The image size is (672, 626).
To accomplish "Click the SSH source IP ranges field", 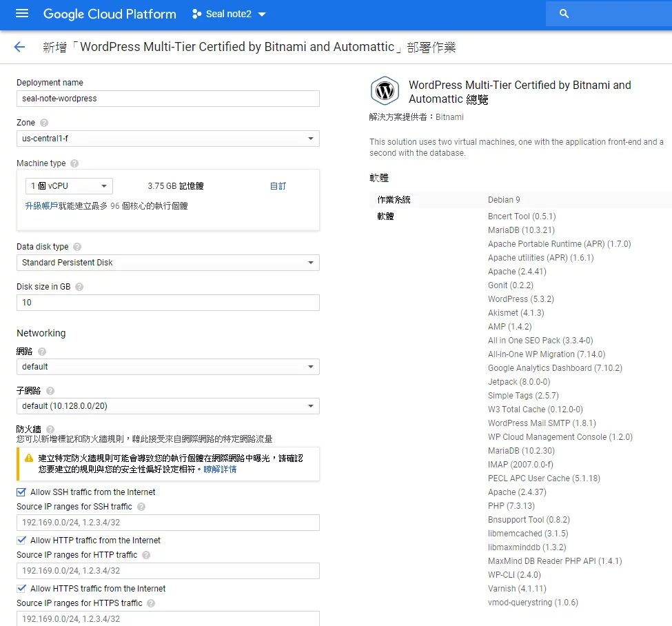I will 168,523.
